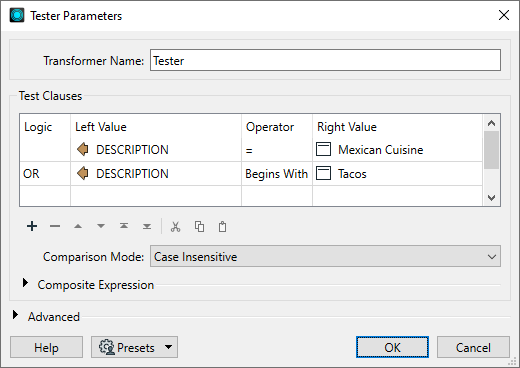Cut the selected clause
520x368 pixels.
175,227
